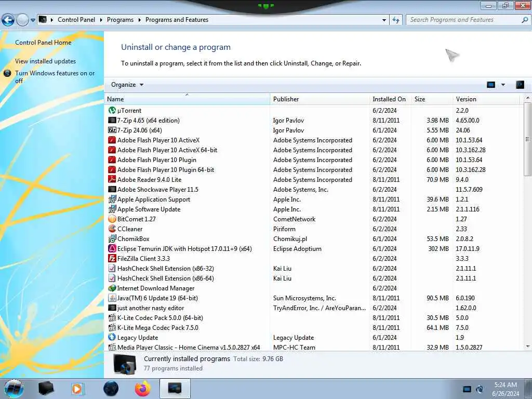Expand the view options dropdown arrow
Viewport: 532px width, 399px height.
503,85
